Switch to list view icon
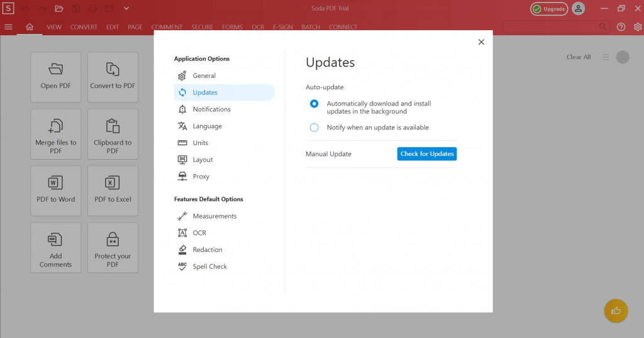 (x=606, y=57)
